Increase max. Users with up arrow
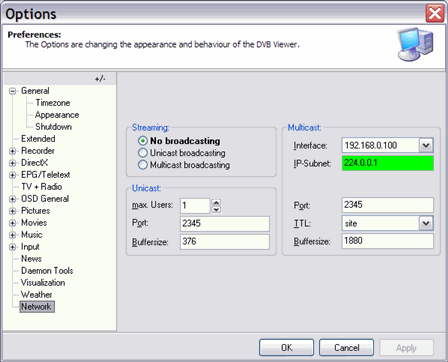448x362 pixels. [216, 202]
